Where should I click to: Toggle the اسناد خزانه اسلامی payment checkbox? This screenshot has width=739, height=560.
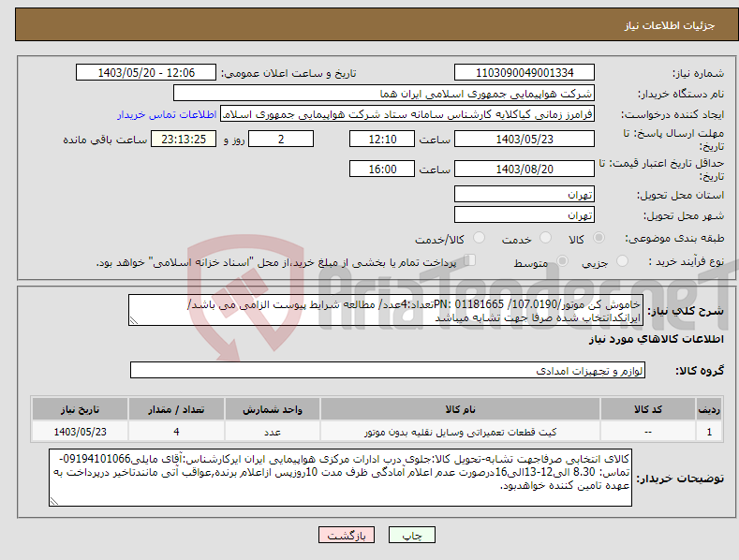click(469, 259)
